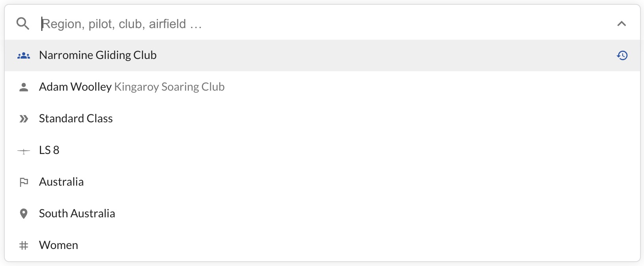Click the person icon next to Adam Woolley
644x266 pixels.
tap(24, 87)
